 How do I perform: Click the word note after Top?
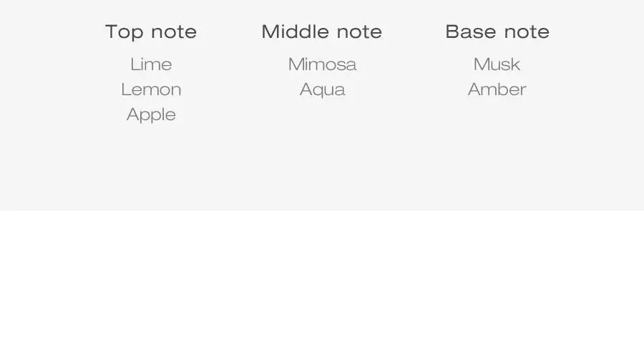(174, 32)
